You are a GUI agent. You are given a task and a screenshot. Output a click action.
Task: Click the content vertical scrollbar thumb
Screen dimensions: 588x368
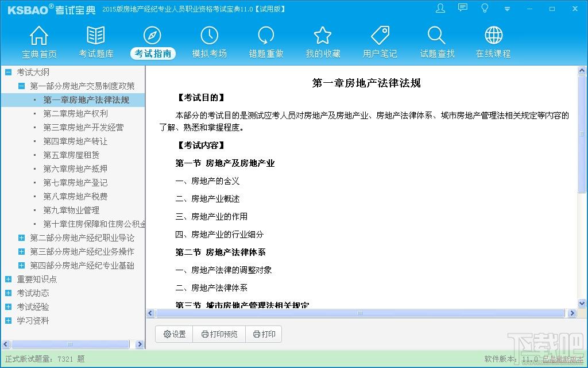[582, 134]
